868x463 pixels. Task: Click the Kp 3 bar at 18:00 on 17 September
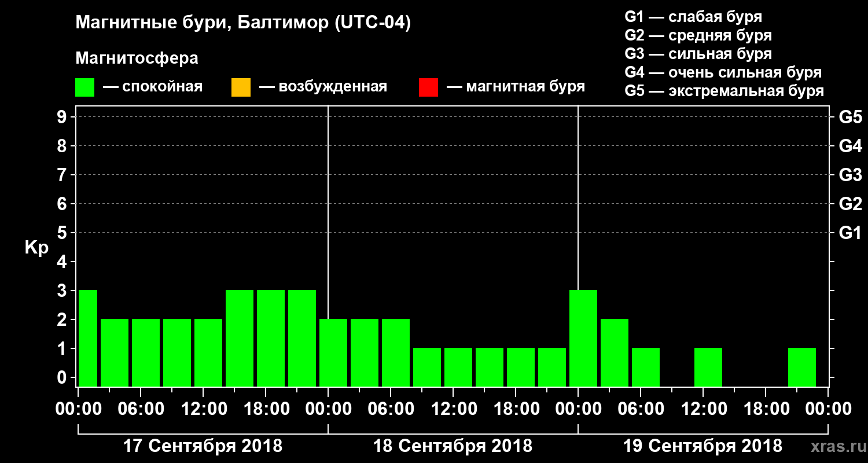point(271,338)
